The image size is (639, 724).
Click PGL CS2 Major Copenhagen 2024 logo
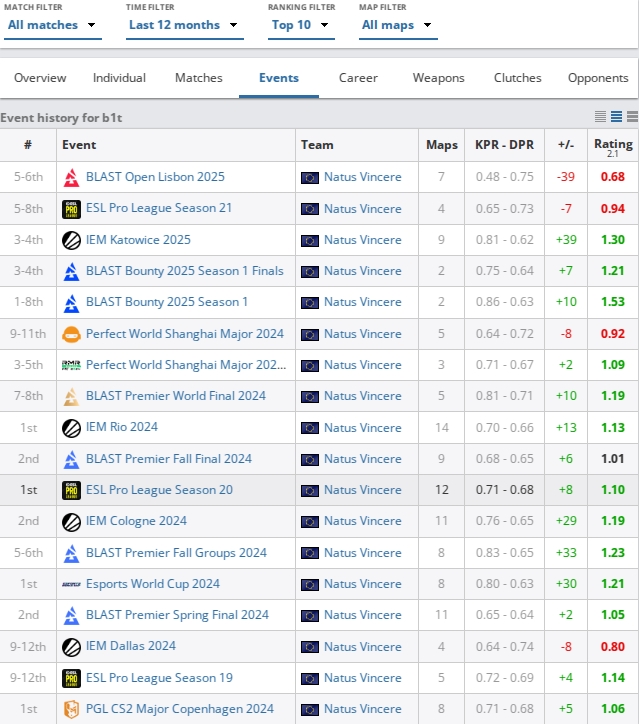pyautogui.click(x=71, y=709)
